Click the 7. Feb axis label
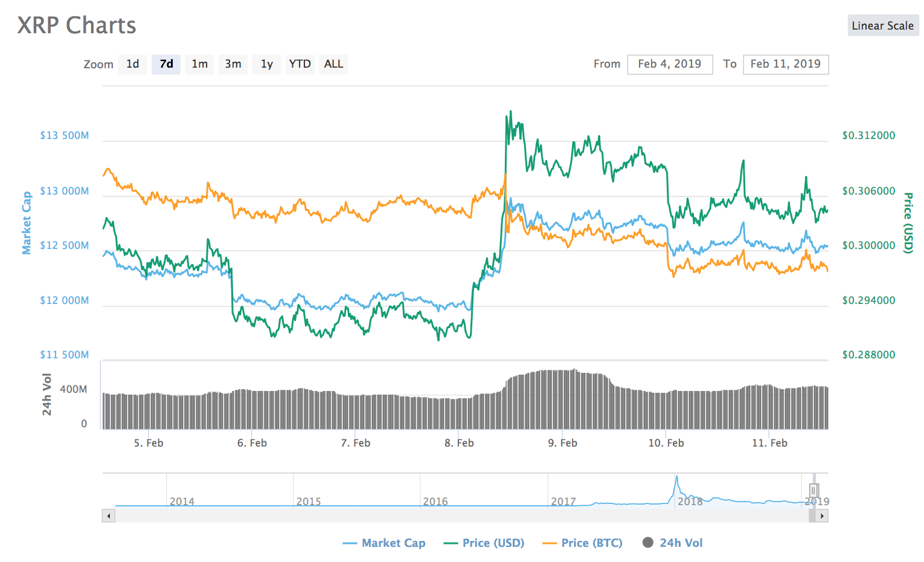This screenshot has height=562, width=924. (x=356, y=443)
